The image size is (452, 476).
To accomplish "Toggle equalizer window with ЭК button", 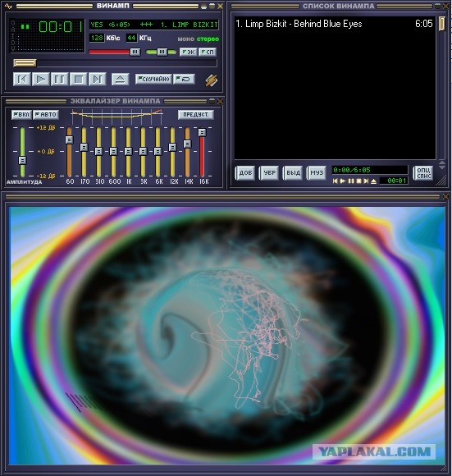I will [x=189, y=53].
